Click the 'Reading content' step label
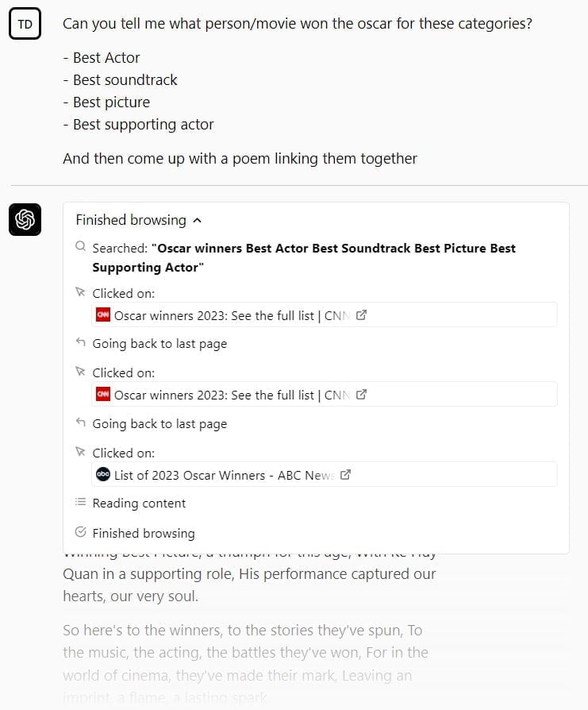Screen dimensions: 588x710 coord(139,503)
